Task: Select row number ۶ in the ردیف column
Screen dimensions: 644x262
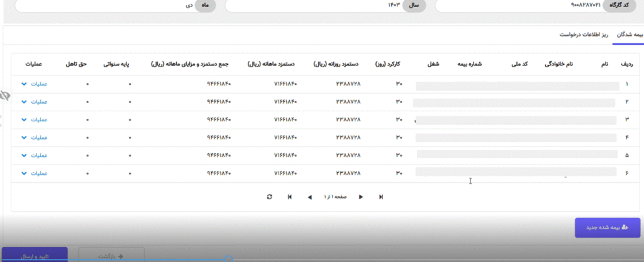Action: [x=627, y=173]
